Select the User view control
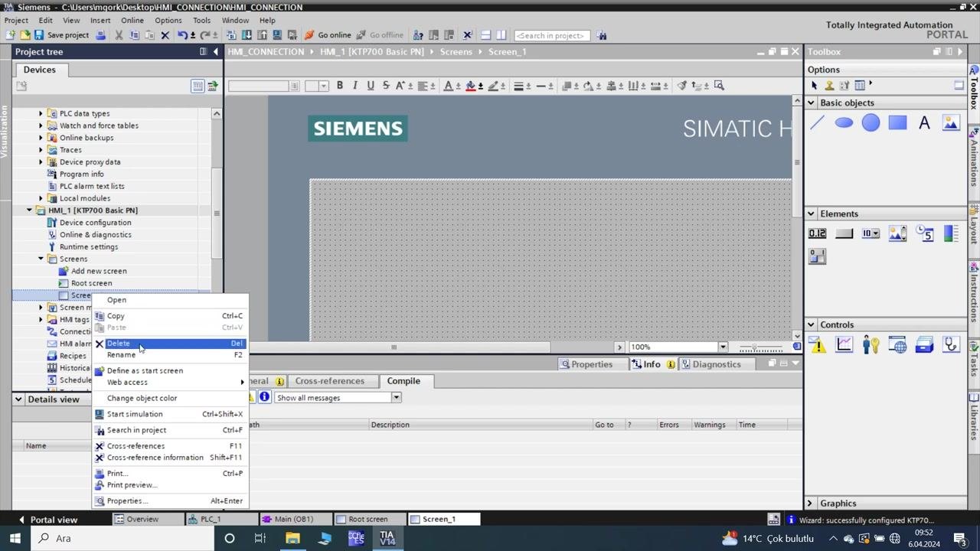This screenshot has height=551, width=980. 871,345
